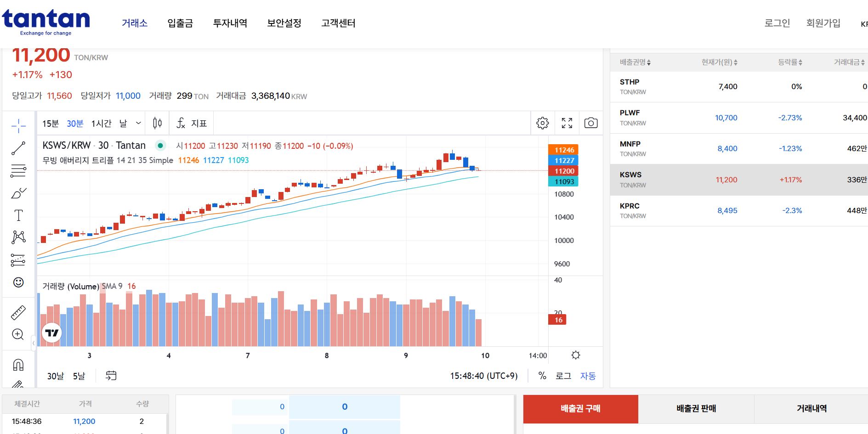Open the 투자내역 menu
The width and height of the screenshot is (868, 434).
click(x=230, y=23)
